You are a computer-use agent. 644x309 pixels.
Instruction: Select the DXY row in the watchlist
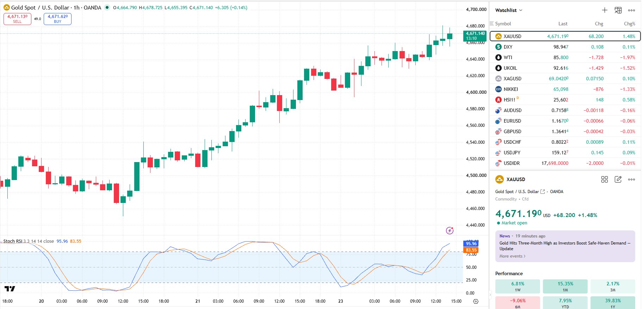coord(565,47)
